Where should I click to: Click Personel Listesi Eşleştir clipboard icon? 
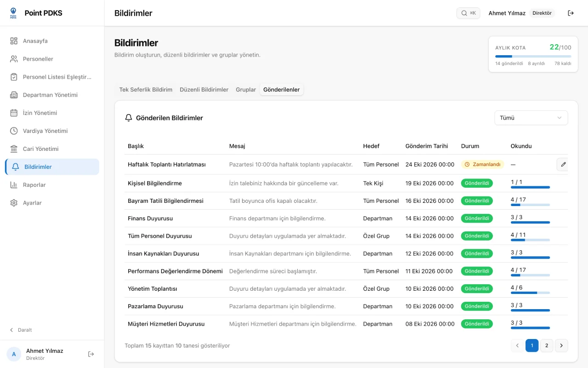14,77
